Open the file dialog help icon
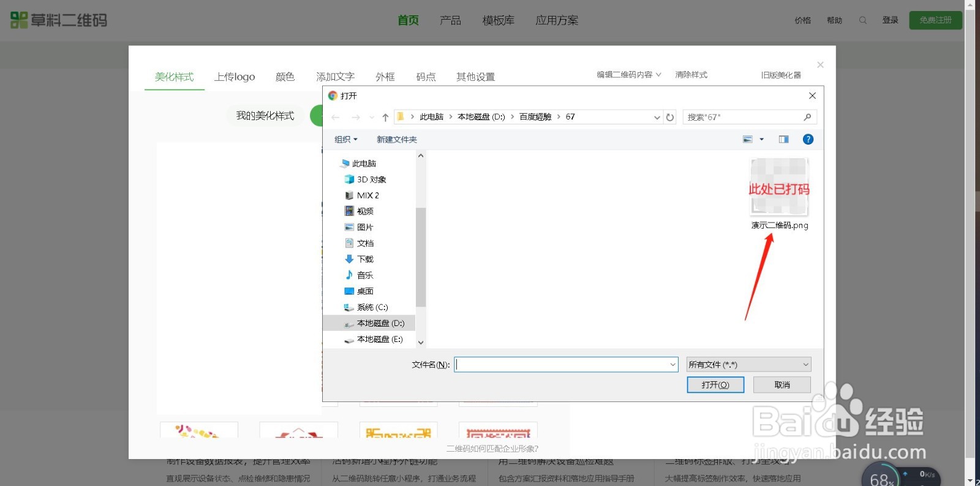This screenshot has width=980, height=486. click(808, 139)
